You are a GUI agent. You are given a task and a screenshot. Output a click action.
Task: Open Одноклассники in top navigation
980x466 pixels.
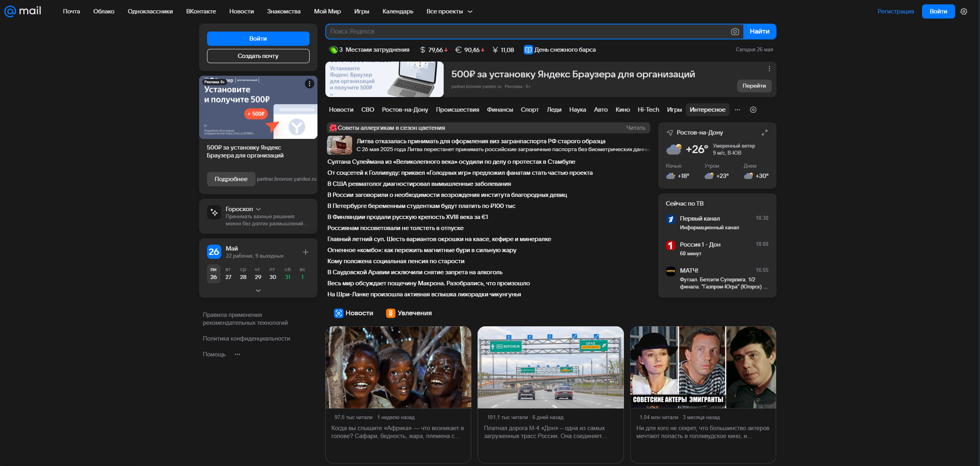[150, 11]
